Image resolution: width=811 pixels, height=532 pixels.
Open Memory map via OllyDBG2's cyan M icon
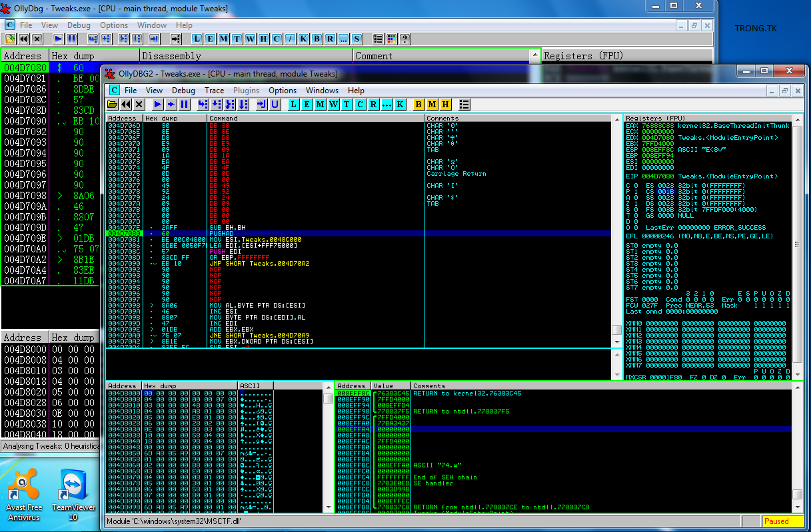coord(320,105)
